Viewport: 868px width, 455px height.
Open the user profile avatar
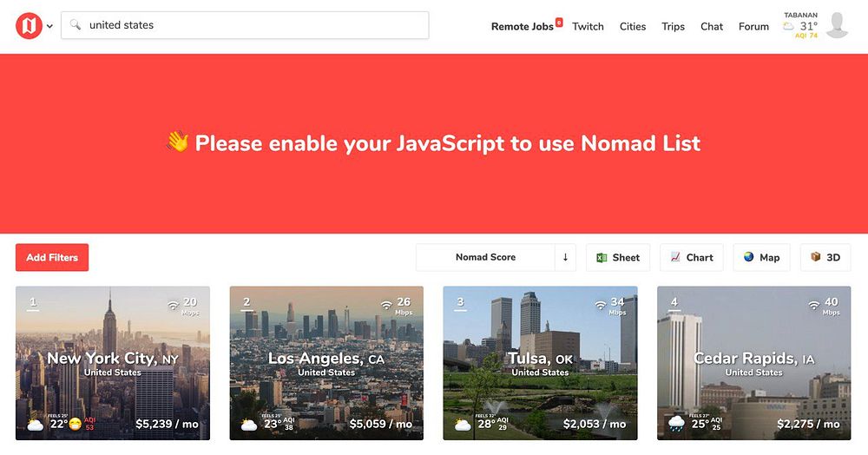click(838, 25)
